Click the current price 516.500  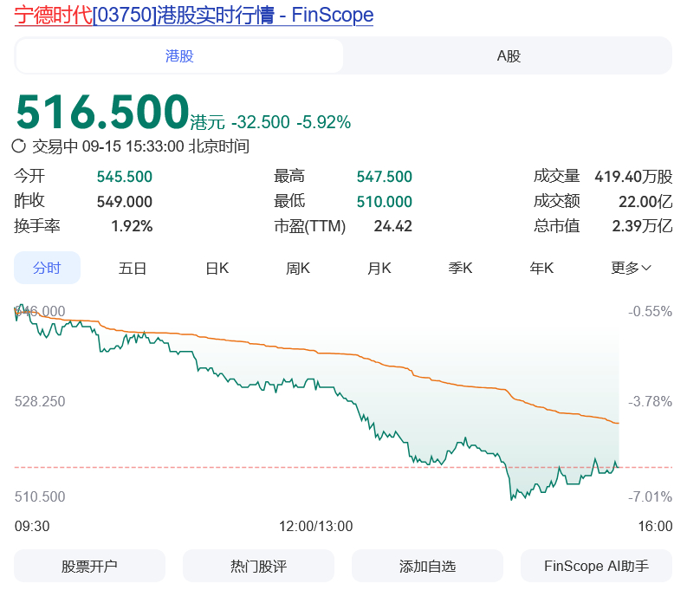[103, 112]
